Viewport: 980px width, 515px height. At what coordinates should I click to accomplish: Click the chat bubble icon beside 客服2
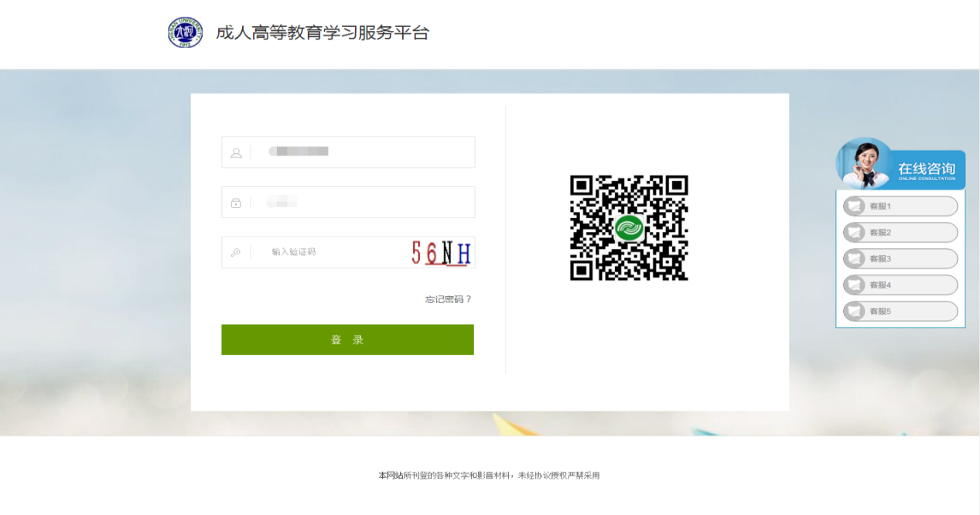(x=855, y=233)
